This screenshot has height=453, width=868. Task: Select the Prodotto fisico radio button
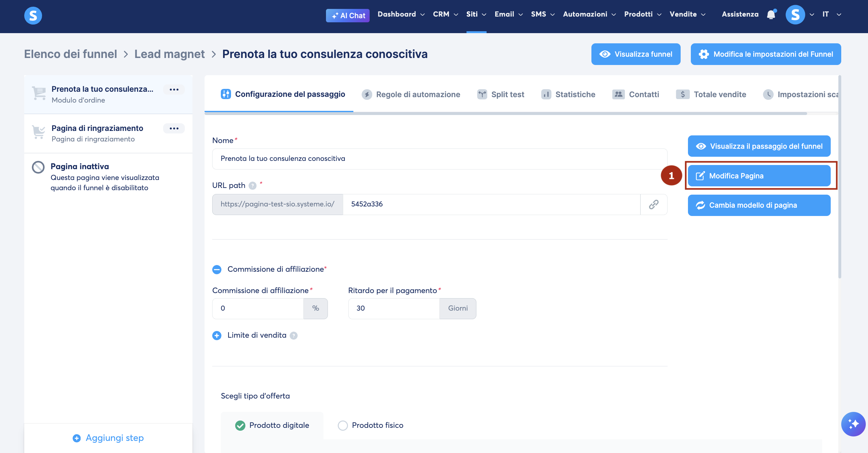tap(343, 425)
